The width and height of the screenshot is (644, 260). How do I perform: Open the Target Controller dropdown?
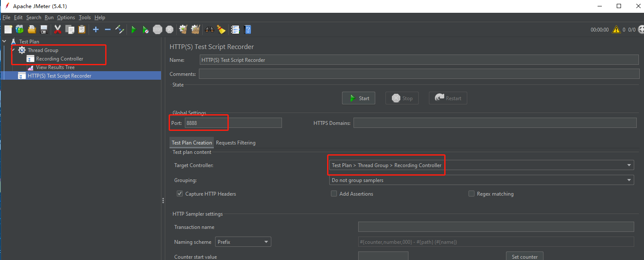point(482,165)
